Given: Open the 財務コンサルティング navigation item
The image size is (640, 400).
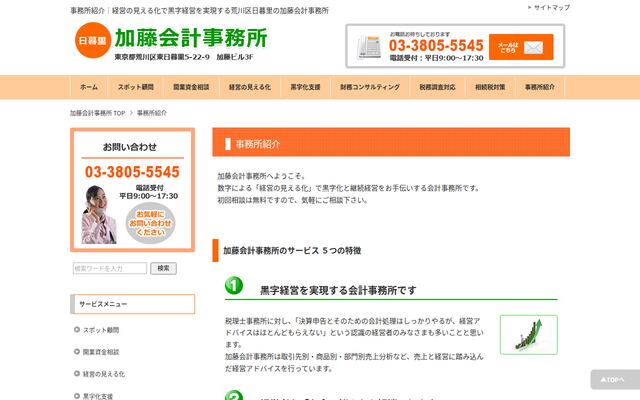Looking at the screenshot, I should (370, 87).
